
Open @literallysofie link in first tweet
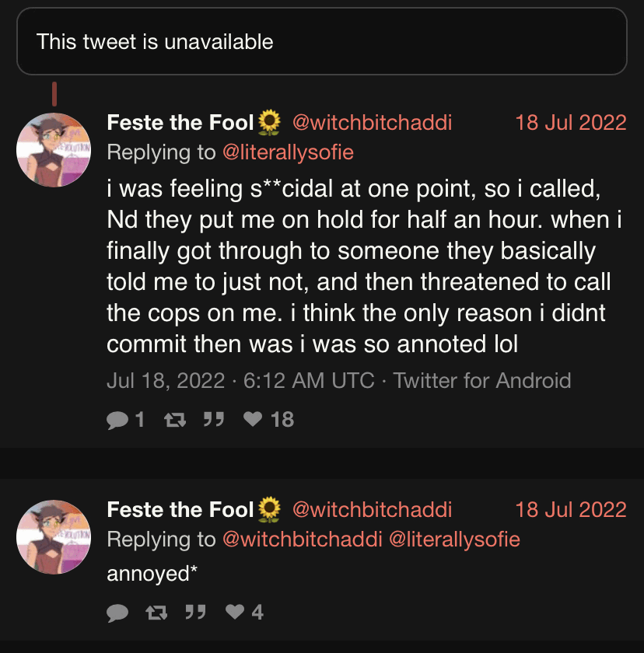(288, 152)
